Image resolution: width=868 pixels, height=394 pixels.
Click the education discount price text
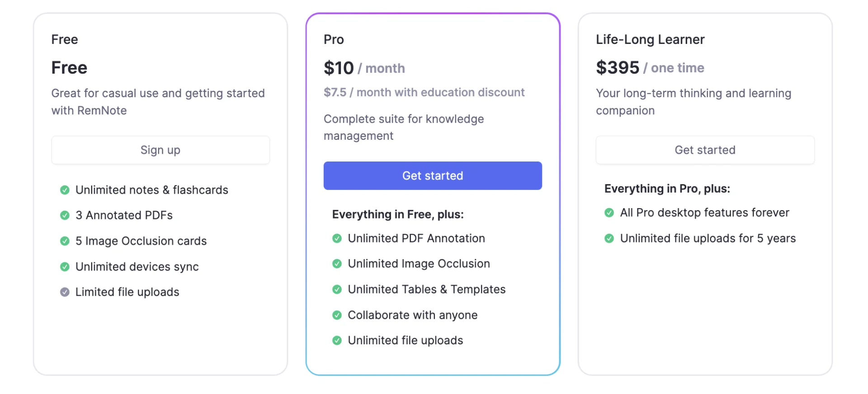point(424,93)
